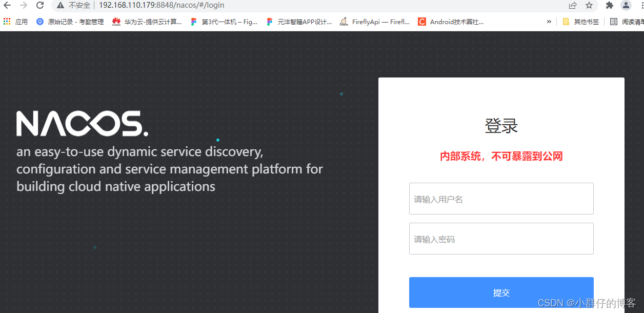Expand the bookmarks overflow chevron
This screenshot has height=313, width=644.
point(549,22)
